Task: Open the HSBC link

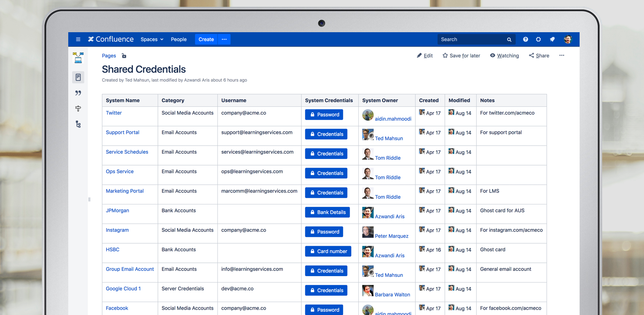Action: click(x=112, y=250)
